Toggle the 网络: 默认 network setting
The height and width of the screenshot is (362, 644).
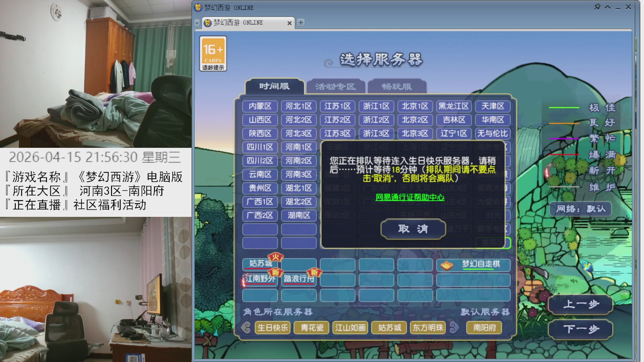pyautogui.click(x=581, y=209)
